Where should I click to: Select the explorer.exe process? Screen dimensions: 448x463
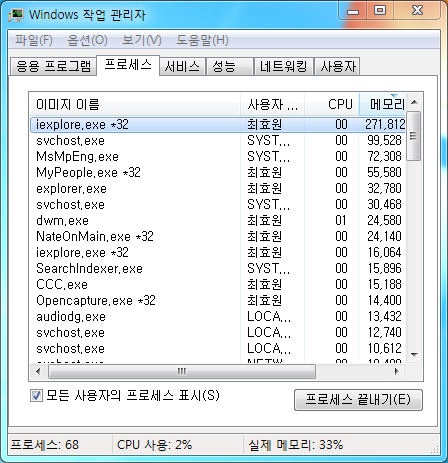click(218, 188)
